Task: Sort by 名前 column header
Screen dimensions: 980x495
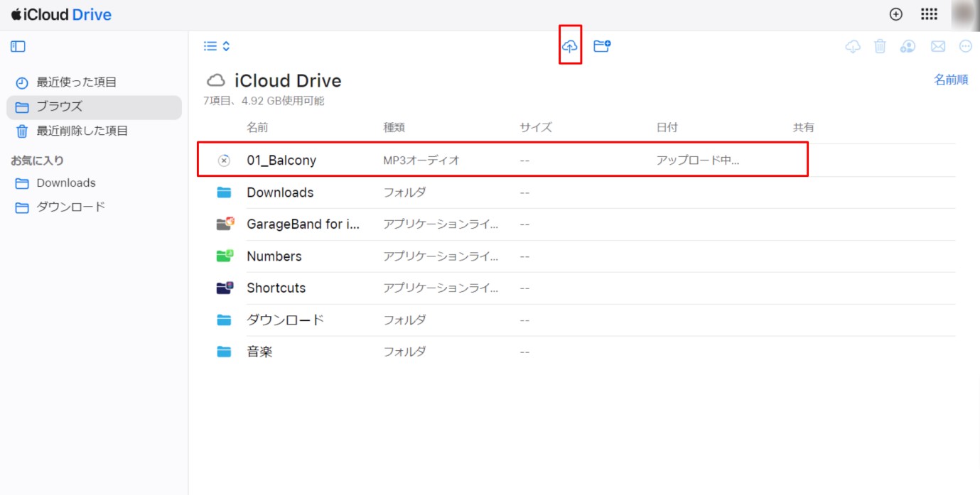Action: tap(257, 128)
